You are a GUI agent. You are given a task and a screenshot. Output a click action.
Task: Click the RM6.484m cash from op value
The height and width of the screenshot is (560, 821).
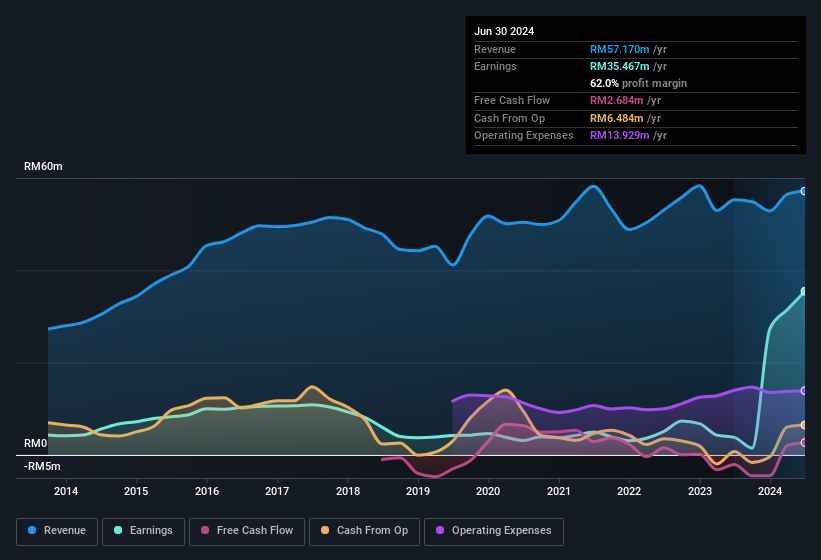coord(616,118)
